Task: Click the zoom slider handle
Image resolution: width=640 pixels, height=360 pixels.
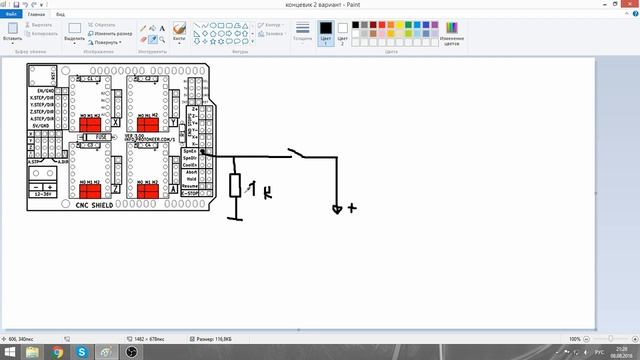Action: [x=611, y=339]
